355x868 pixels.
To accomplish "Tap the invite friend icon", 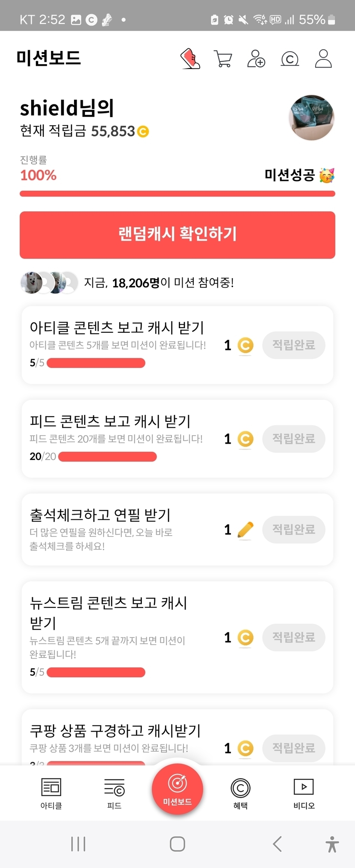I will point(256,59).
